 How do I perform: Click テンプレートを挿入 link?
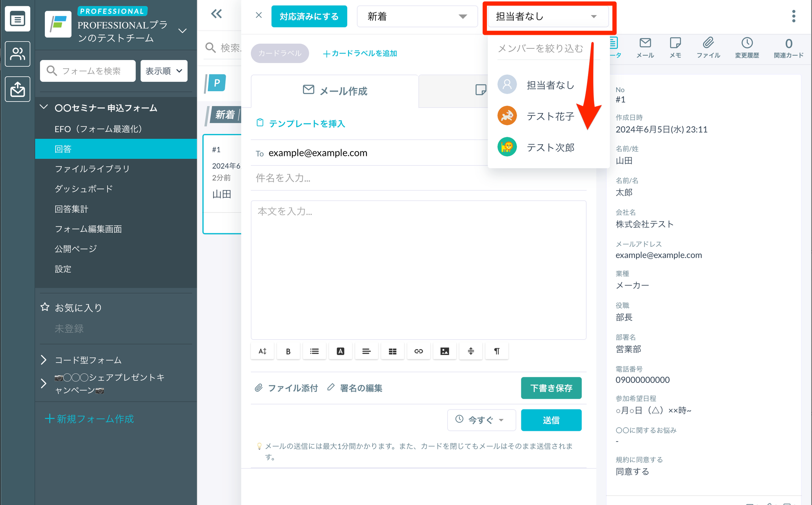point(306,124)
